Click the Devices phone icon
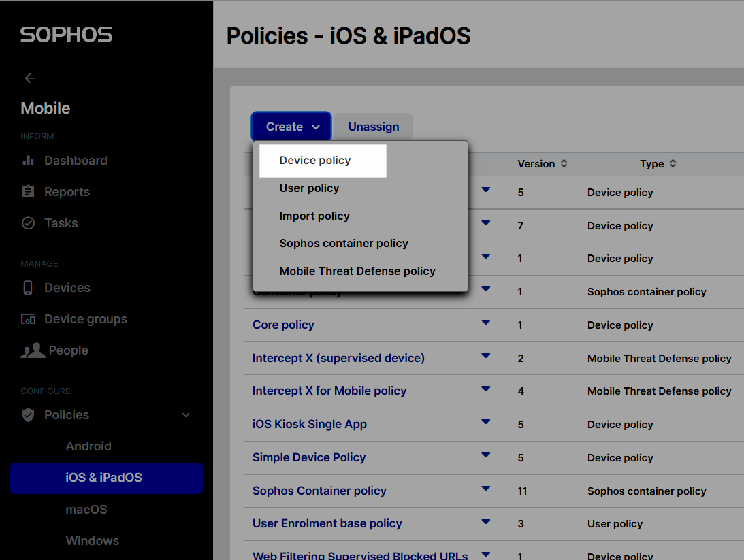 28,287
